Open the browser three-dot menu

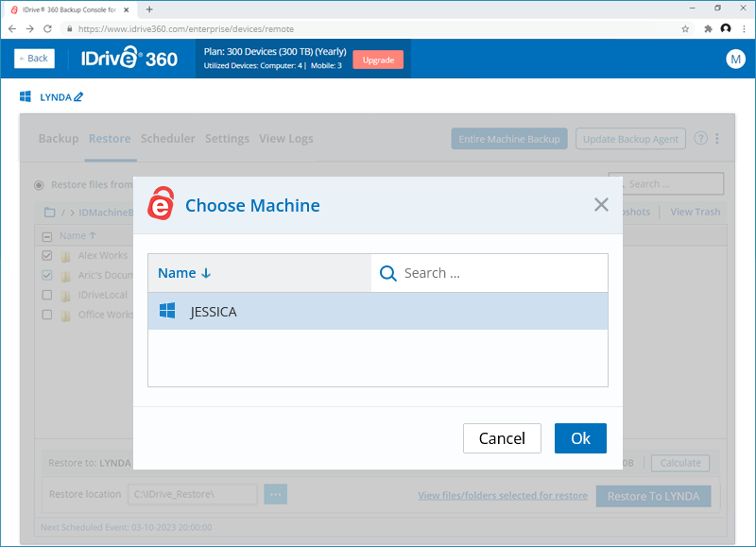click(744, 29)
